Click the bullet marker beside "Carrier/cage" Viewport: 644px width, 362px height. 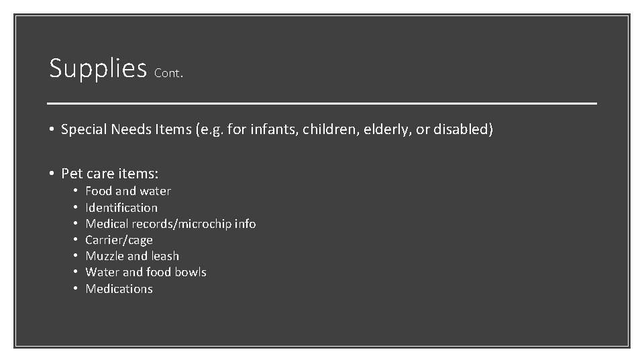click(76, 240)
